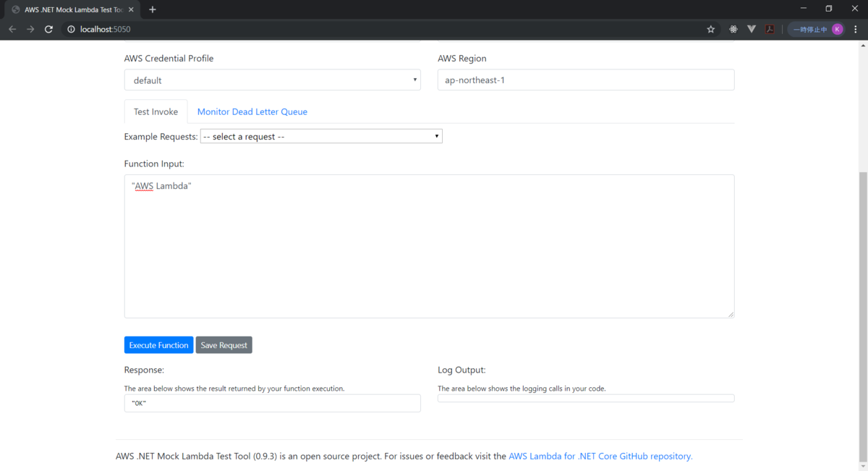Open the Example Requests dropdown
868x471 pixels.
(321, 136)
